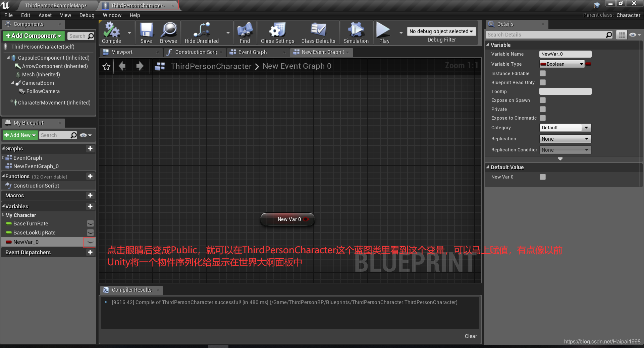Open Class Settings
This screenshot has width=644, height=348.
click(277, 33)
